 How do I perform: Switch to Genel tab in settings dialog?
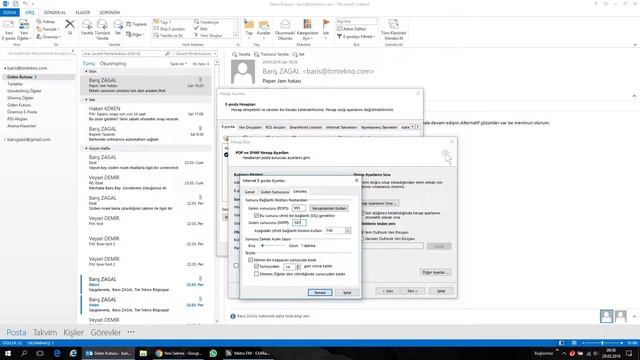pos(249,191)
